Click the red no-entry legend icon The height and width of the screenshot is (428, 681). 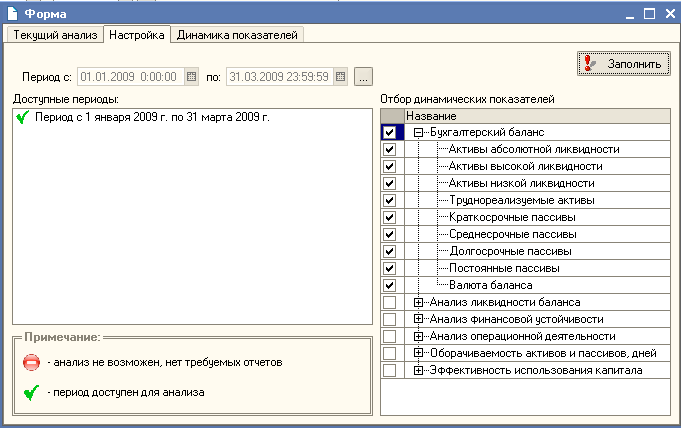click(x=31, y=362)
